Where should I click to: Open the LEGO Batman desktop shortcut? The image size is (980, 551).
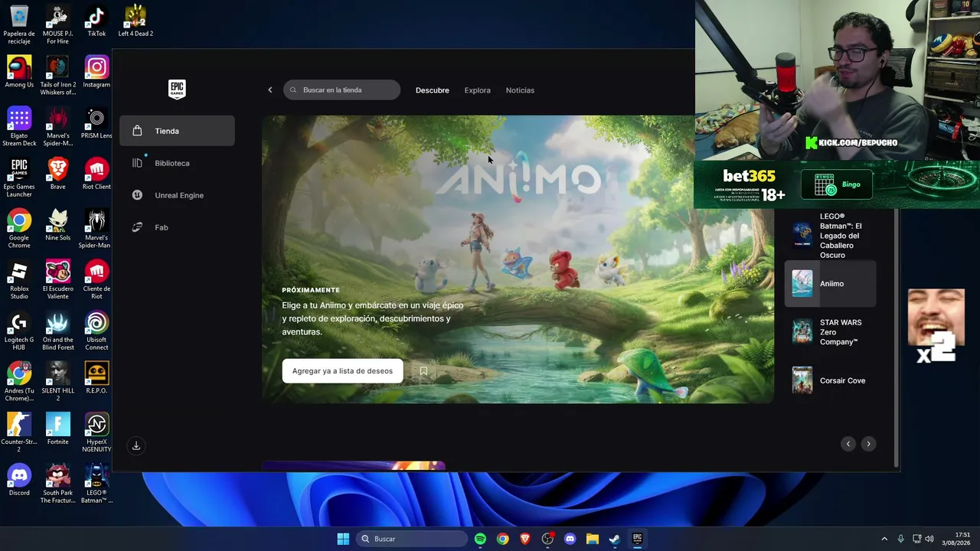pyautogui.click(x=96, y=484)
